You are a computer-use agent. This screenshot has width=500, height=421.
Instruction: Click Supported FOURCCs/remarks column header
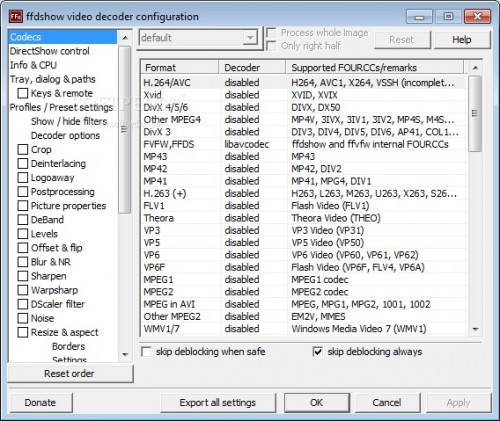click(375, 67)
